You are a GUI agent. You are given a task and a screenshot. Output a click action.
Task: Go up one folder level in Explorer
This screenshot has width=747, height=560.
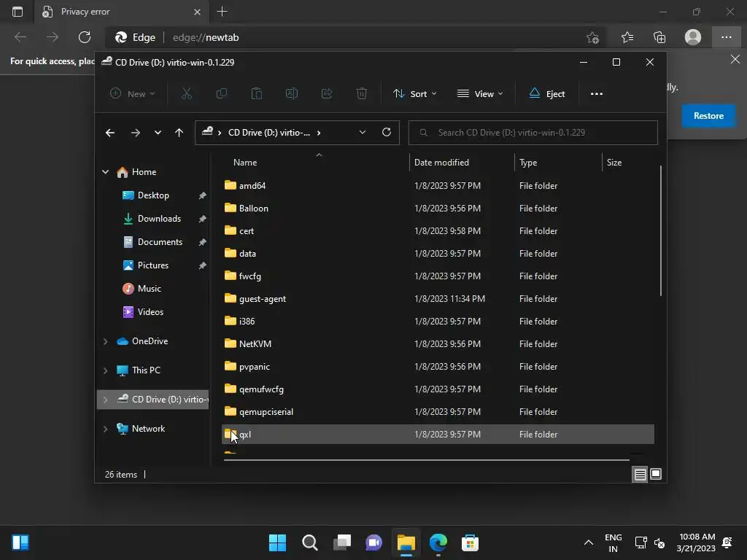pyautogui.click(x=179, y=133)
